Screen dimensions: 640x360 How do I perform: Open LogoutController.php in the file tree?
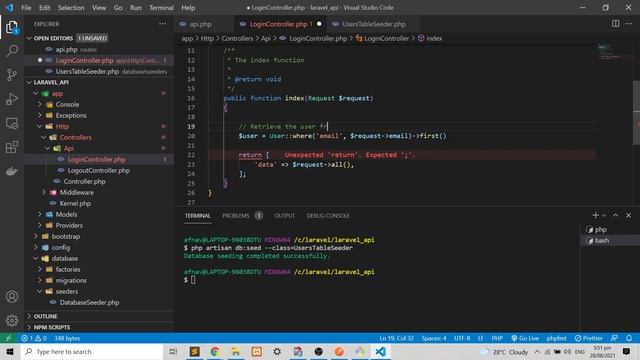click(99, 171)
